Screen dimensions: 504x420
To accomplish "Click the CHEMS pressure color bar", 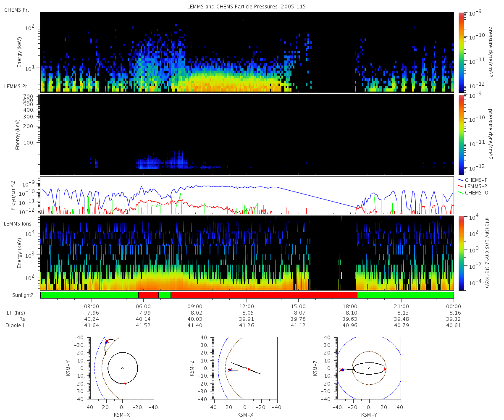I will point(462,52).
